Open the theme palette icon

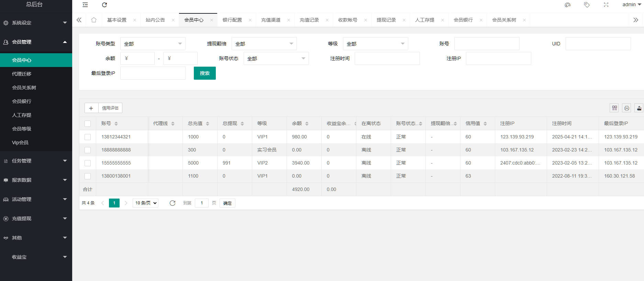tap(567, 5)
